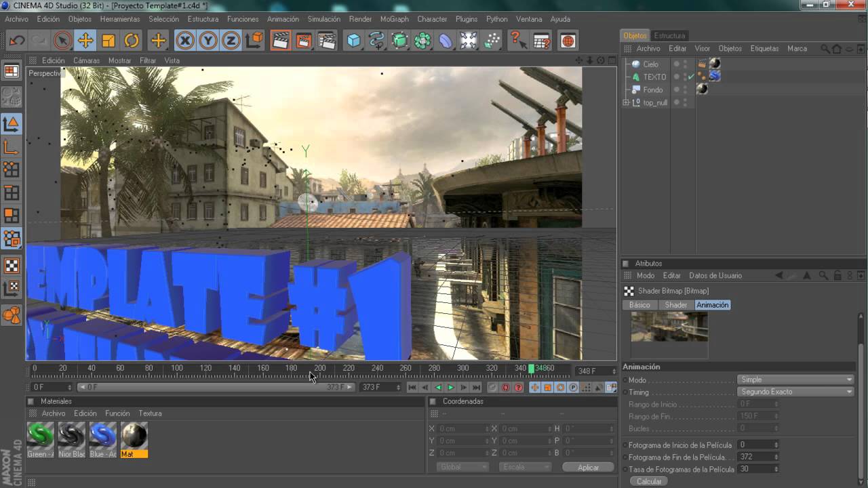
Task: Open the Etiquetas menu in Objects manager
Action: pos(764,49)
